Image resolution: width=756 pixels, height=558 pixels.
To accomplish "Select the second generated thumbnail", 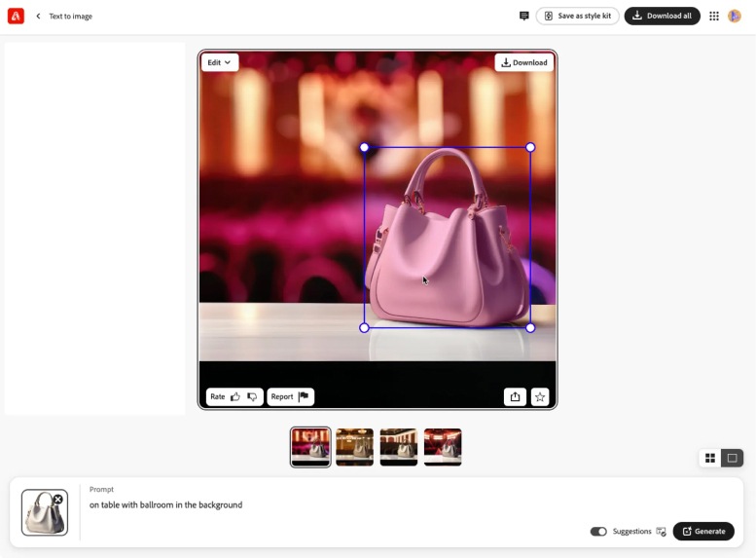I will (354, 447).
